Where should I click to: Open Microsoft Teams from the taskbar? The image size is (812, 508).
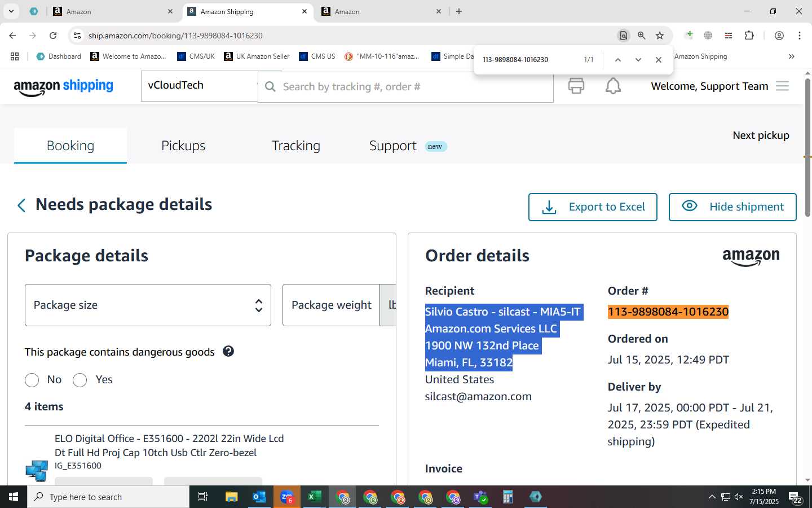pyautogui.click(x=480, y=497)
